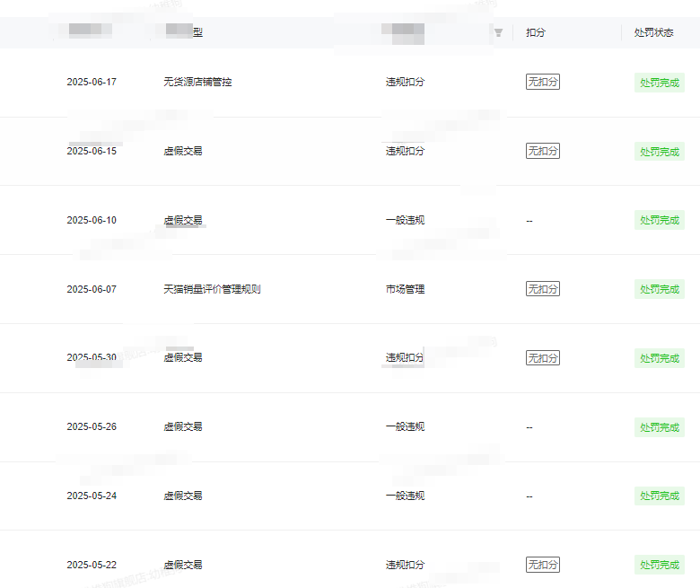700x588 pixels.
Task: Click 处罚完成 status in the 2025-05-22 row
Action: (x=660, y=565)
